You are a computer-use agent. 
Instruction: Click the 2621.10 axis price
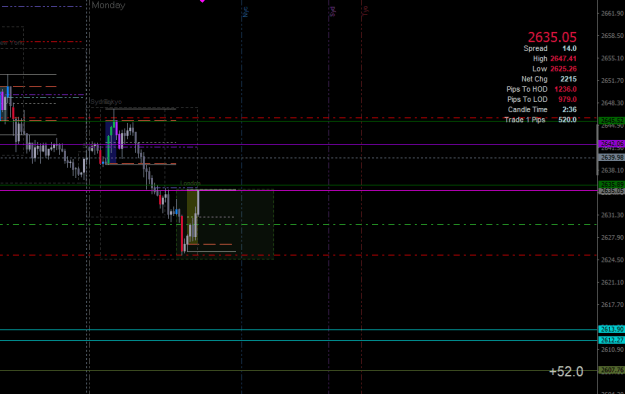point(612,282)
